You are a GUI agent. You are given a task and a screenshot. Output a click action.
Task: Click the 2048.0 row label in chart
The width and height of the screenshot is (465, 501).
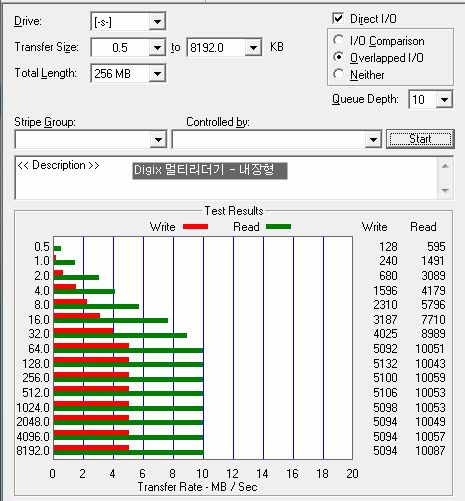click(x=33, y=422)
